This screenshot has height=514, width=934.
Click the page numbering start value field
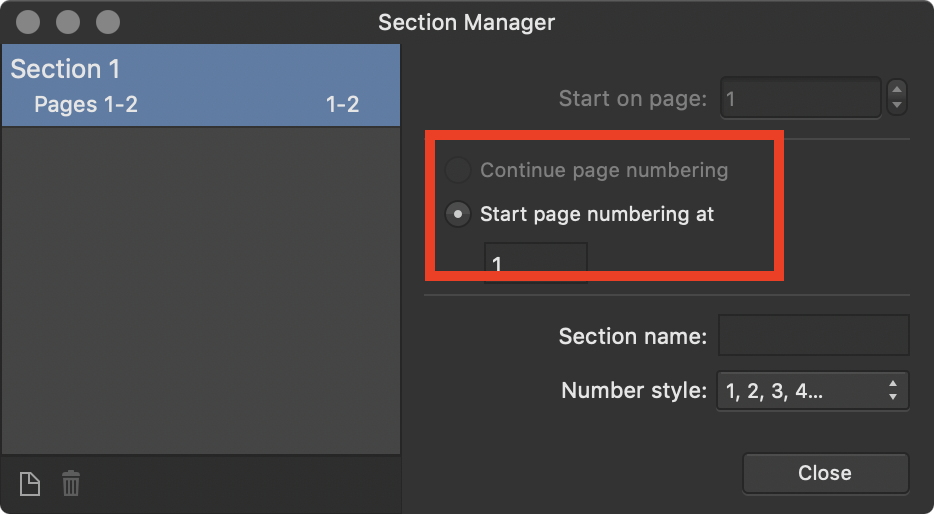(x=536, y=262)
